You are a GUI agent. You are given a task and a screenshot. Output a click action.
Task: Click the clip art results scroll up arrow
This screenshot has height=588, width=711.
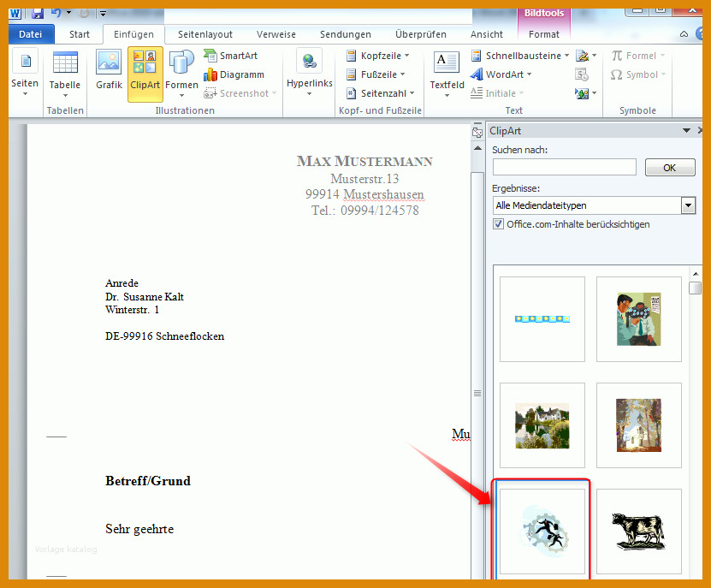point(695,274)
